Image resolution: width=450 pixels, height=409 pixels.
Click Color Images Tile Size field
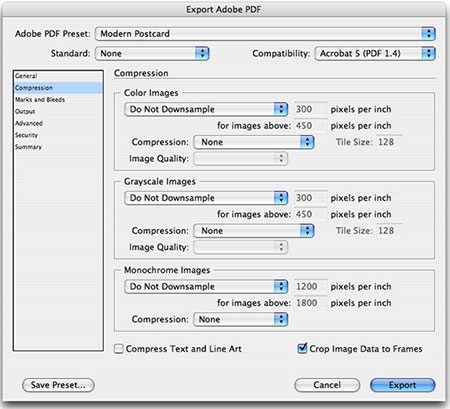click(389, 142)
